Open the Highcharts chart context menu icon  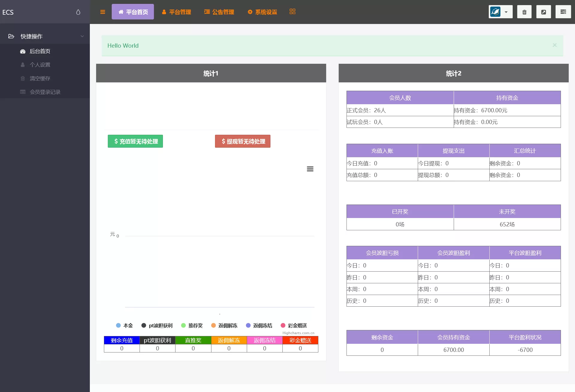coord(310,169)
